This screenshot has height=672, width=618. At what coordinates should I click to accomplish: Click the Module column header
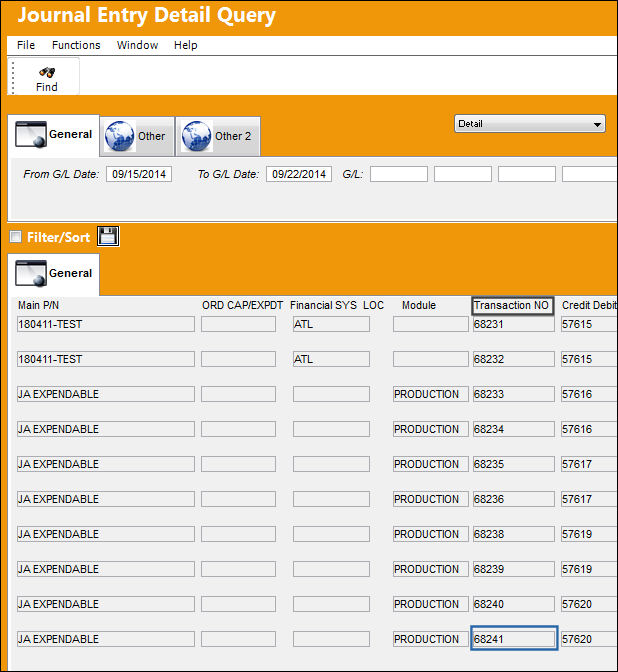tap(419, 306)
